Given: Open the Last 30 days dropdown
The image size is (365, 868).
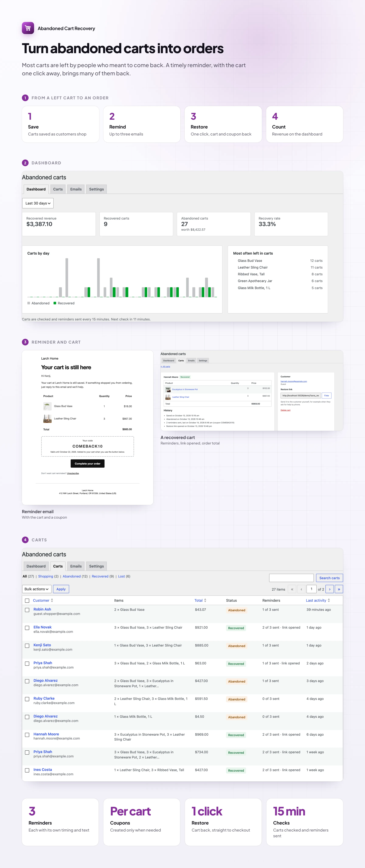Looking at the screenshot, I should (x=38, y=203).
